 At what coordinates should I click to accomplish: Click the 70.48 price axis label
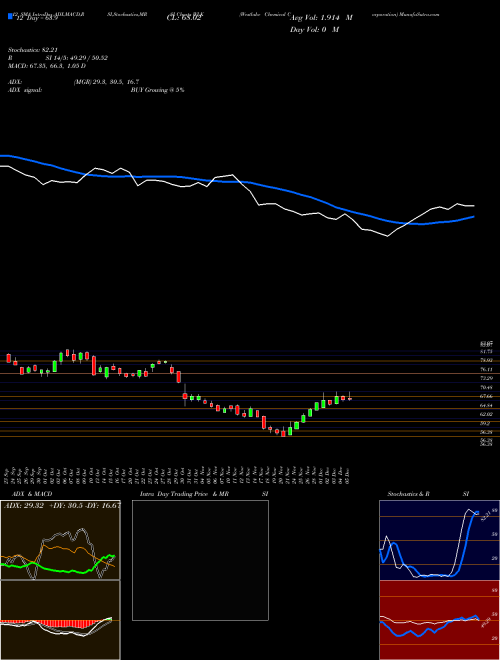coord(487,387)
